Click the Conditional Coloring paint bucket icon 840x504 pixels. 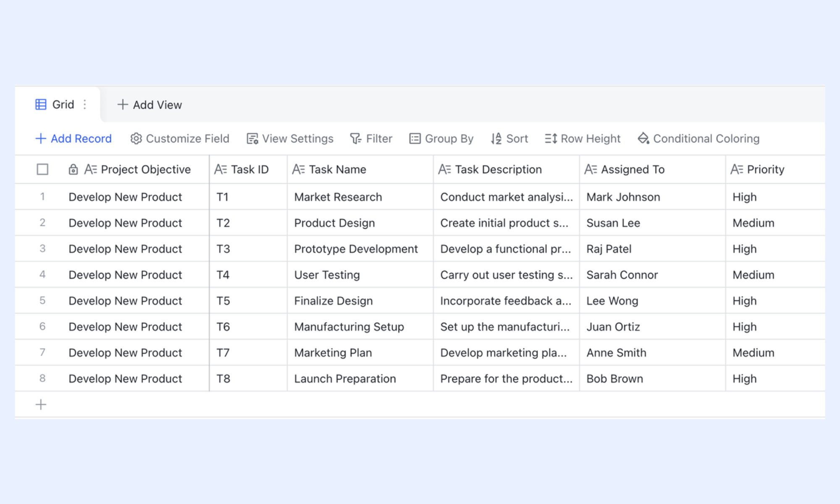(x=643, y=139)
